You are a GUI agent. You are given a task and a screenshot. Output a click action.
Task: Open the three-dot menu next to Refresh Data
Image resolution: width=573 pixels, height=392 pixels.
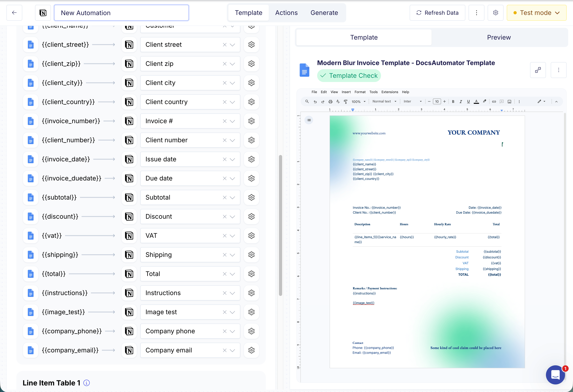tap(476, 13)
